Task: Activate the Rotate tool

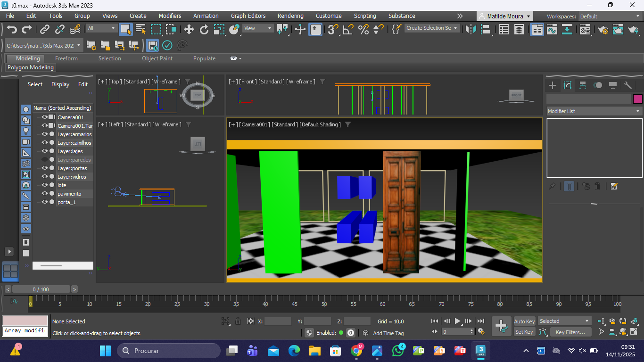Action: pos(204,30)
